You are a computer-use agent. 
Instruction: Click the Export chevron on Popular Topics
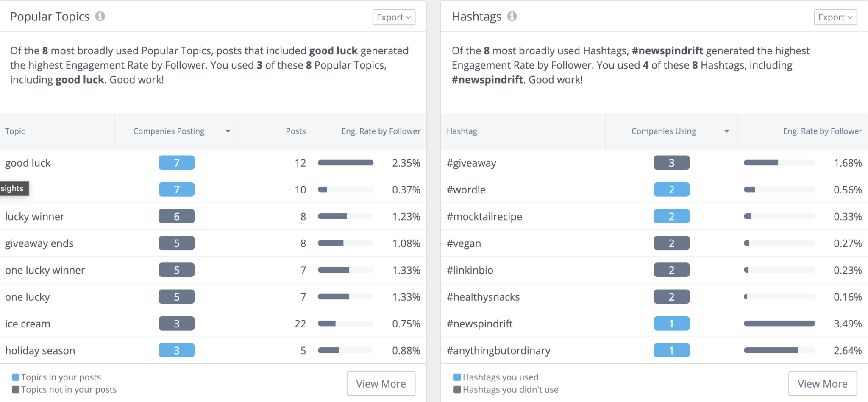tap(408, 17)
